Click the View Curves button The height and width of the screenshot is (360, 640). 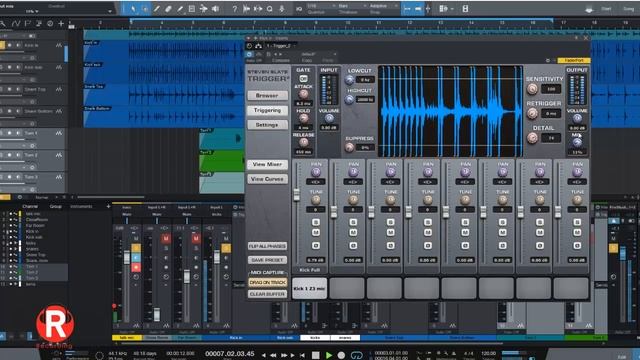pos(267,179)
